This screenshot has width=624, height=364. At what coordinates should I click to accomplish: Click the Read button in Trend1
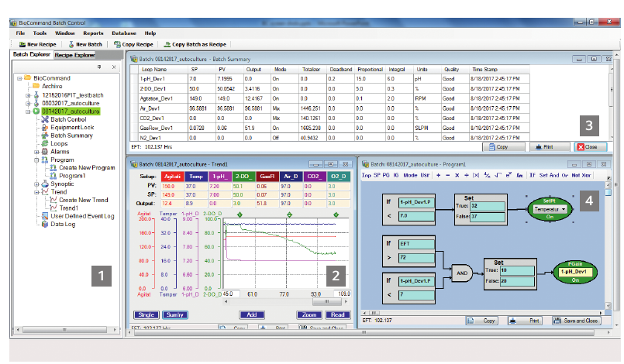(337, 314)
